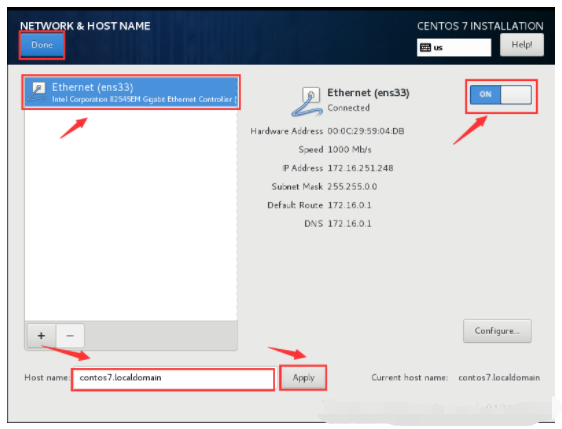The width and height of the screenshot is (562, 429).
Task: Open Configure... for the Ethernet connection
Action: 497,331
